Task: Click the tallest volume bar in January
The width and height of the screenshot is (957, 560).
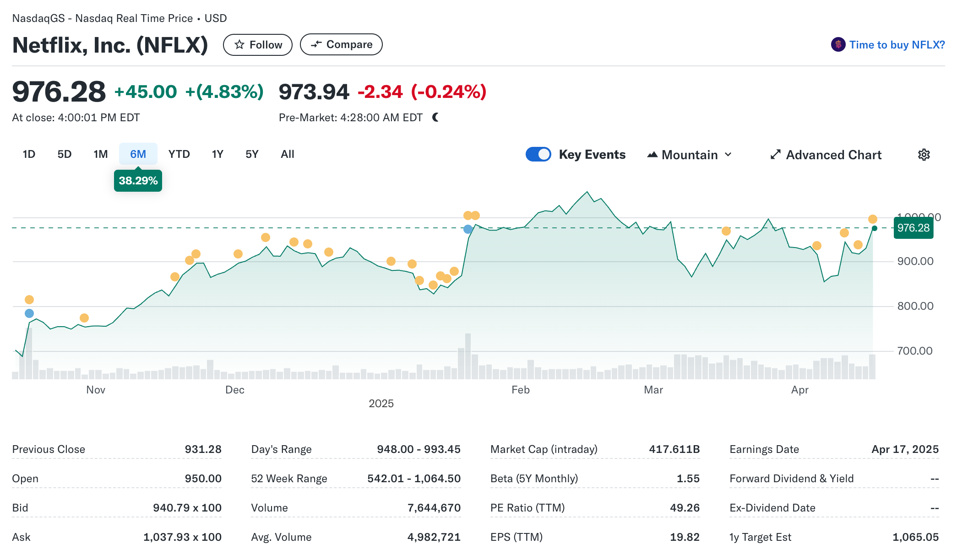Action: (x=468, y=356)
